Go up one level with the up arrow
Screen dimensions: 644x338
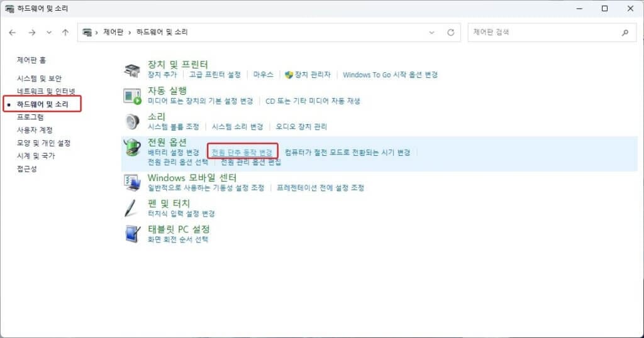[65, 33]
